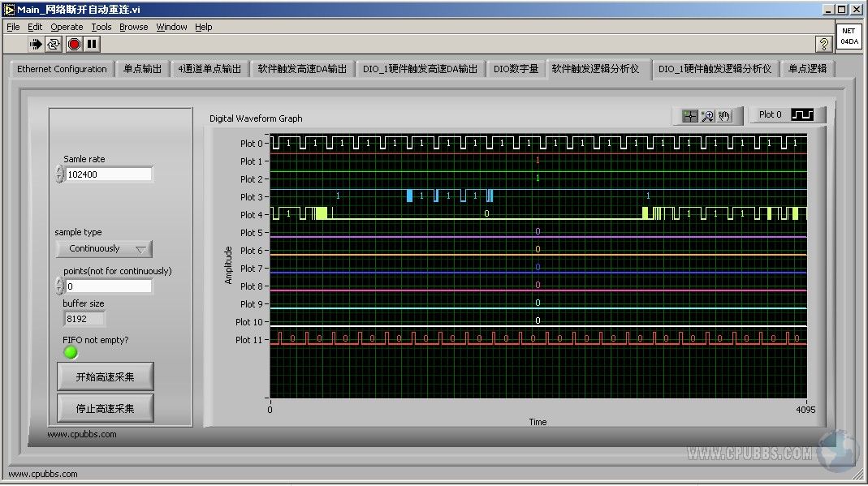Click the Samle rate increment/decrement stepper
This screenshot has height=486, width=868.
pyautogui.click(x=59, y=174)
